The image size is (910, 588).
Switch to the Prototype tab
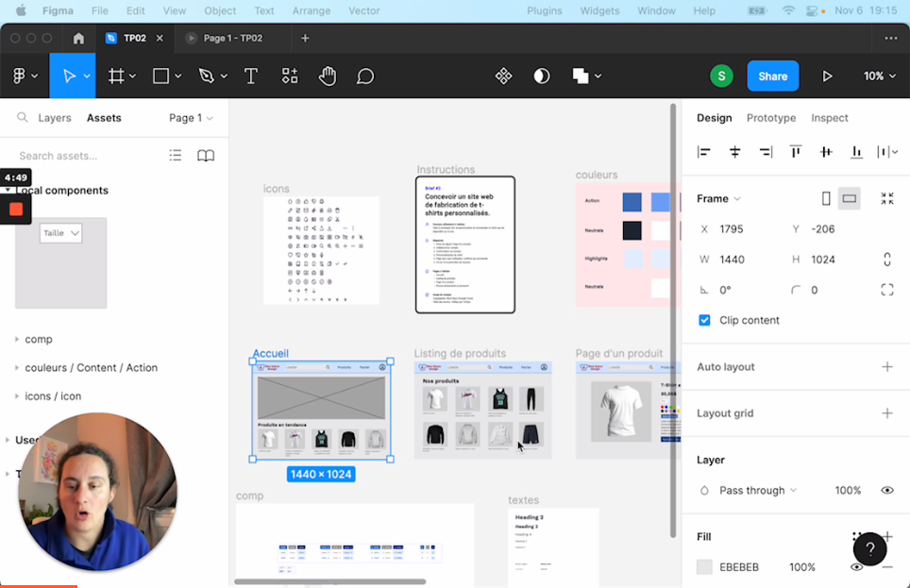click(x=771, y=118)
